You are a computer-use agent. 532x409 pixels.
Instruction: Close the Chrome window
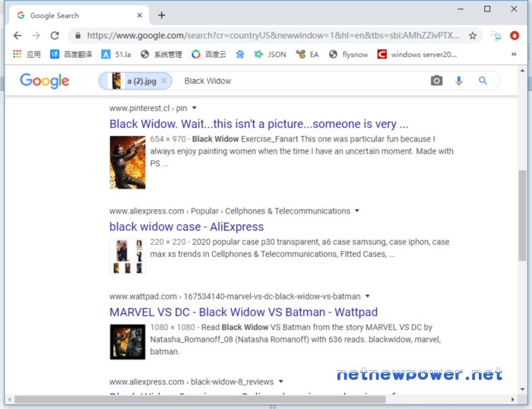[514, 9]
